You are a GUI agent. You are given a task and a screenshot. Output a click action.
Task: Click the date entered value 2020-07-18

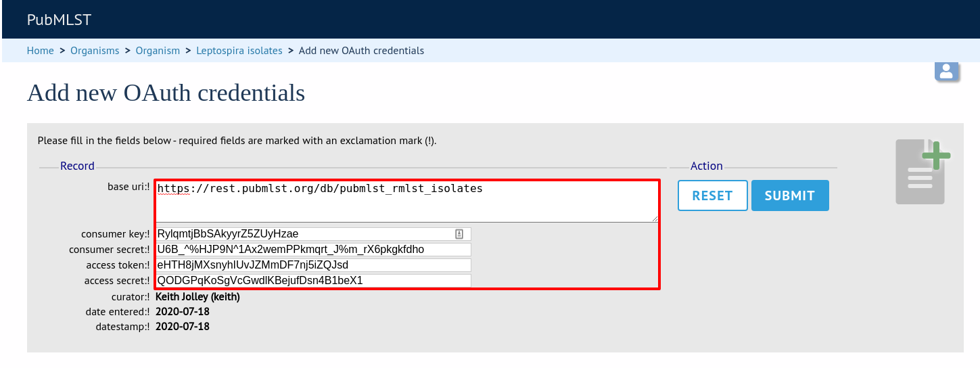183,312
